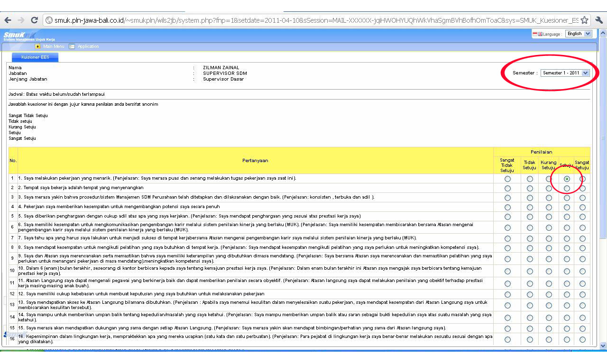The image size is (607, 364).
Task: Choose Sangat Setuju for question 2
Action: tap(582, 188)
